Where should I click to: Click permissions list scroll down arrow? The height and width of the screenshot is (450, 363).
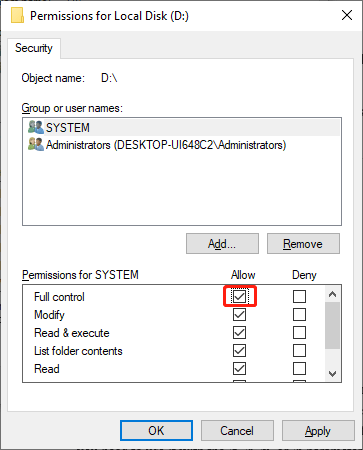coord(332,374)
